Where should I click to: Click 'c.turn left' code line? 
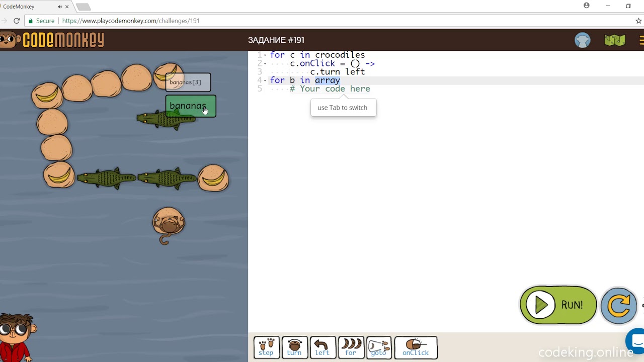(338, 72)
